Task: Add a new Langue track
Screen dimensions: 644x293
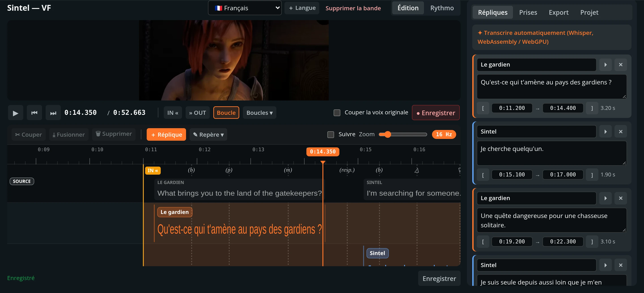Action: pos(302,8)
